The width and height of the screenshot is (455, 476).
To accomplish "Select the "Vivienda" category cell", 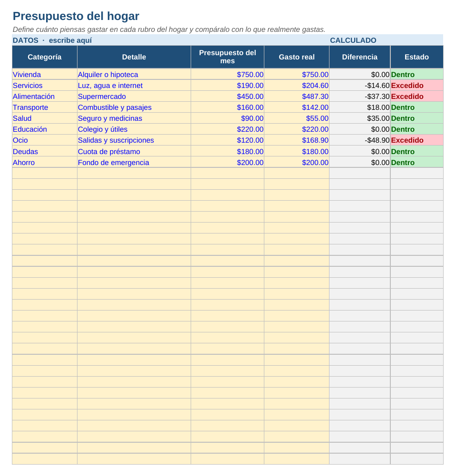I will [x=45, y=74].
